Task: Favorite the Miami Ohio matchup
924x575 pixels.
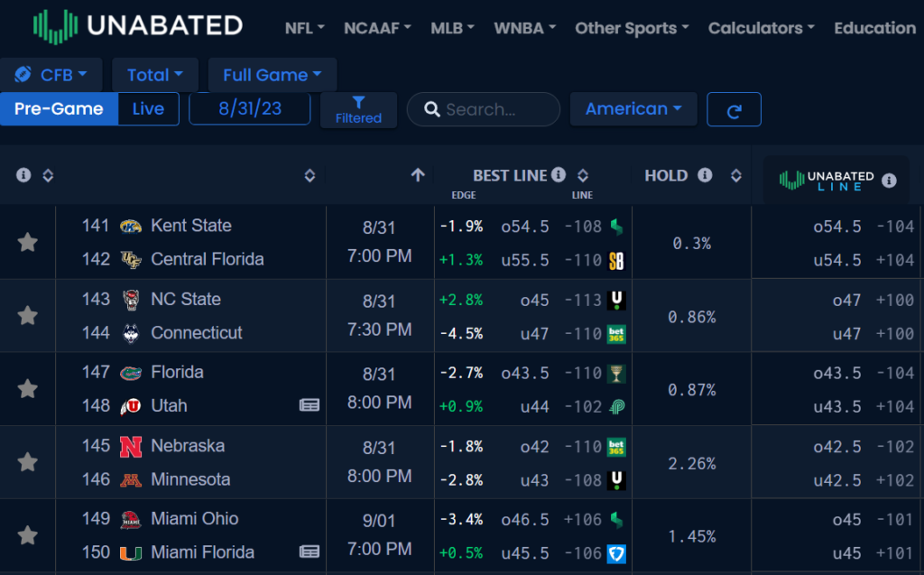Action: coord(27,535)
